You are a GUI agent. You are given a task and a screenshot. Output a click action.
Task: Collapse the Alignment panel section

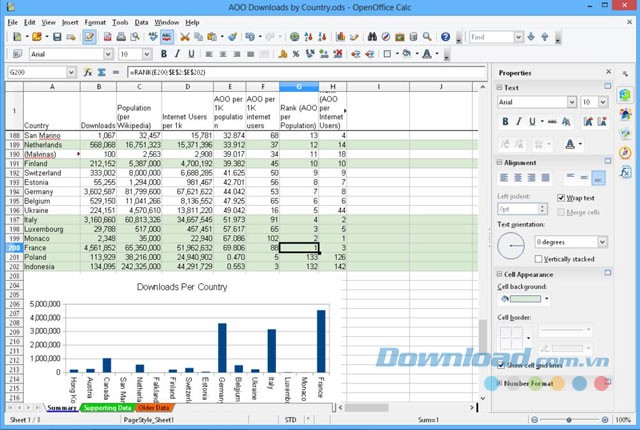(x=499, y=162)
